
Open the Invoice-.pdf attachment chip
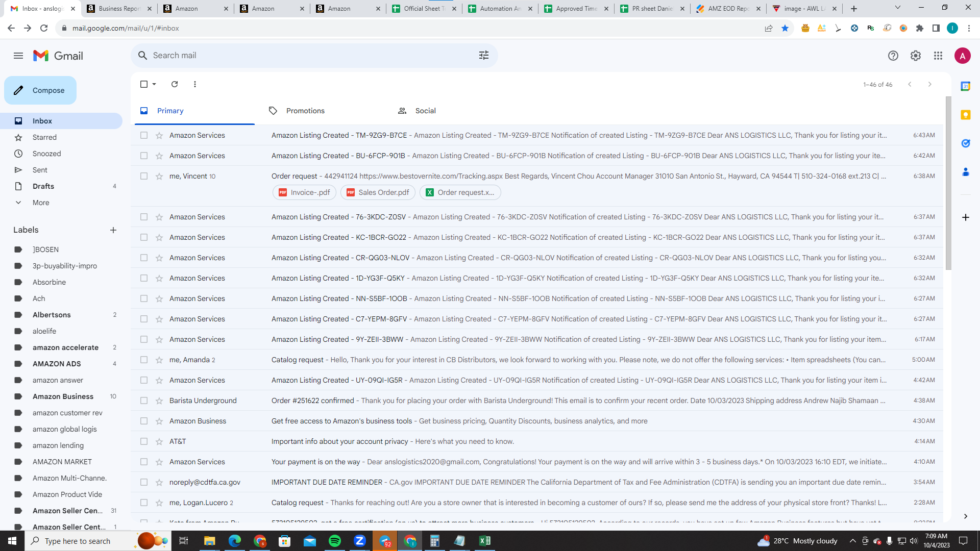pyautogui.click(x=304, y=192)
